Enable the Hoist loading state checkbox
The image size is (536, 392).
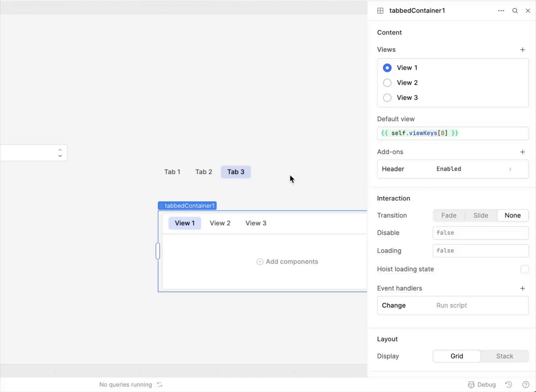click(x=524, y=269)
